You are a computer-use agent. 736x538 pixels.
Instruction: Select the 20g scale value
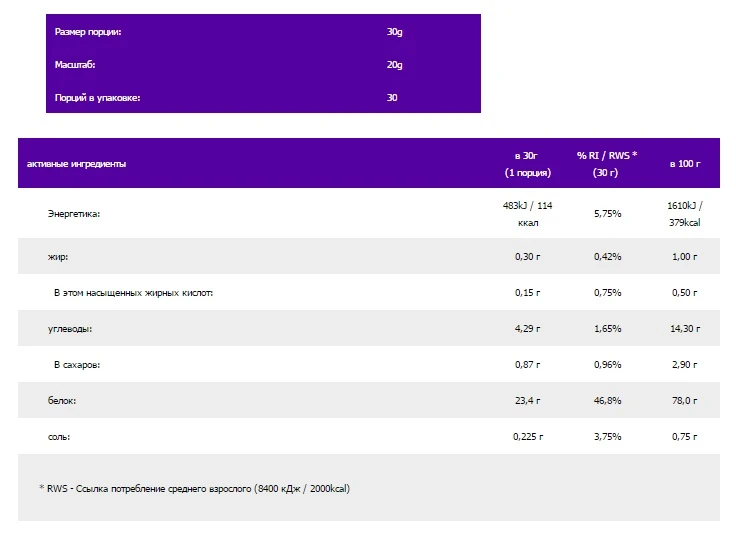[x=394, y=65]
